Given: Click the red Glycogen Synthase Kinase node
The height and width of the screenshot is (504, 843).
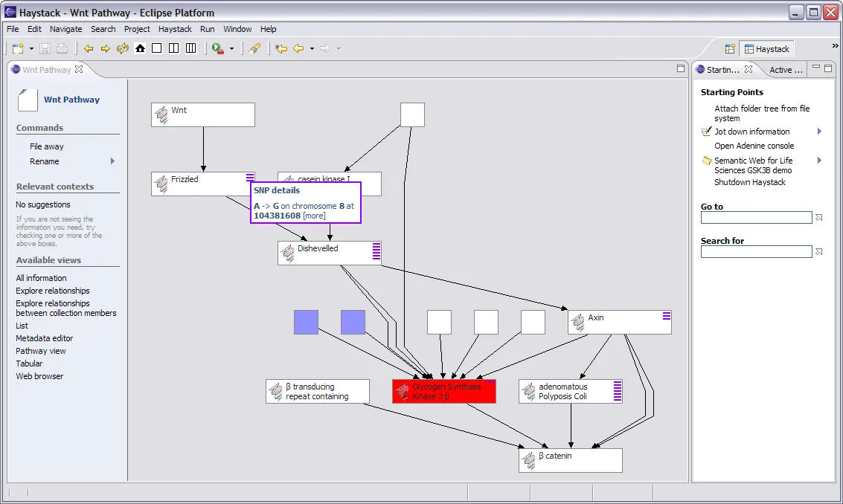Looking at the screenshot, I should coord(444,392).
